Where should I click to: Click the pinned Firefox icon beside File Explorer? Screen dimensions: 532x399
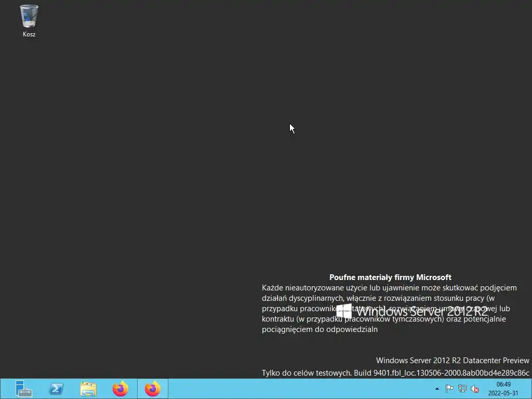click(x=121, y=389)
